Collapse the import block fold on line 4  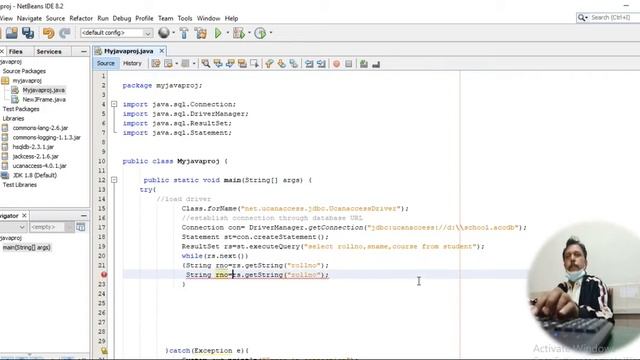tap(114, 104)
